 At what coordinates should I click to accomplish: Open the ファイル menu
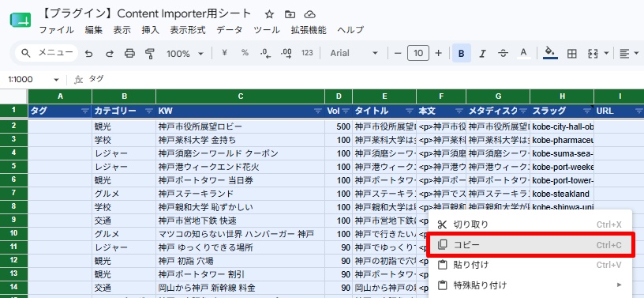click(56, 30)
